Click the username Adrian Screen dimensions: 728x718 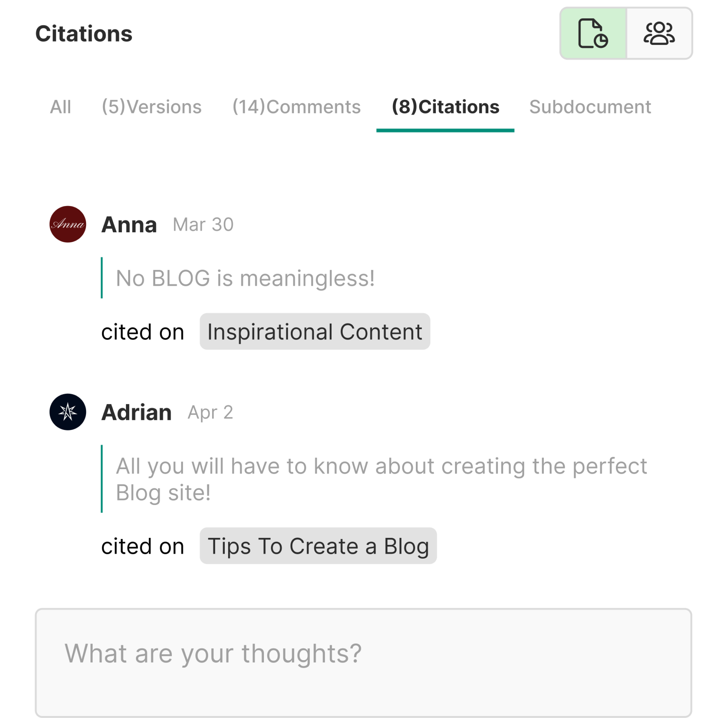click(136, 412)
